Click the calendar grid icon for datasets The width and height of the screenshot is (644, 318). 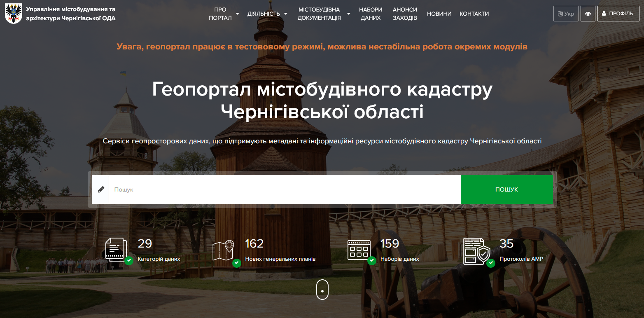click(359, 250)
